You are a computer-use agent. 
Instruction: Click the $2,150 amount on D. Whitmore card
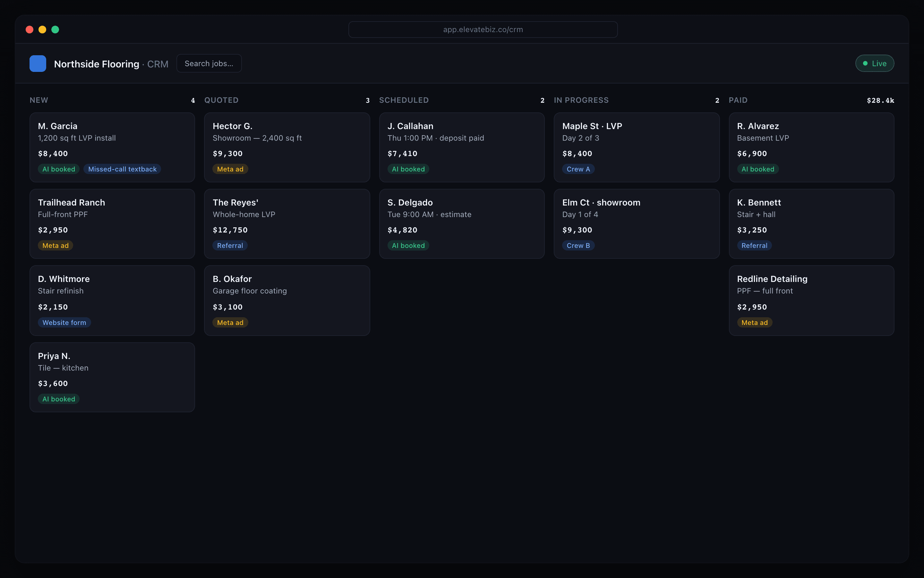pyautogui.click(x=53, y=307)
